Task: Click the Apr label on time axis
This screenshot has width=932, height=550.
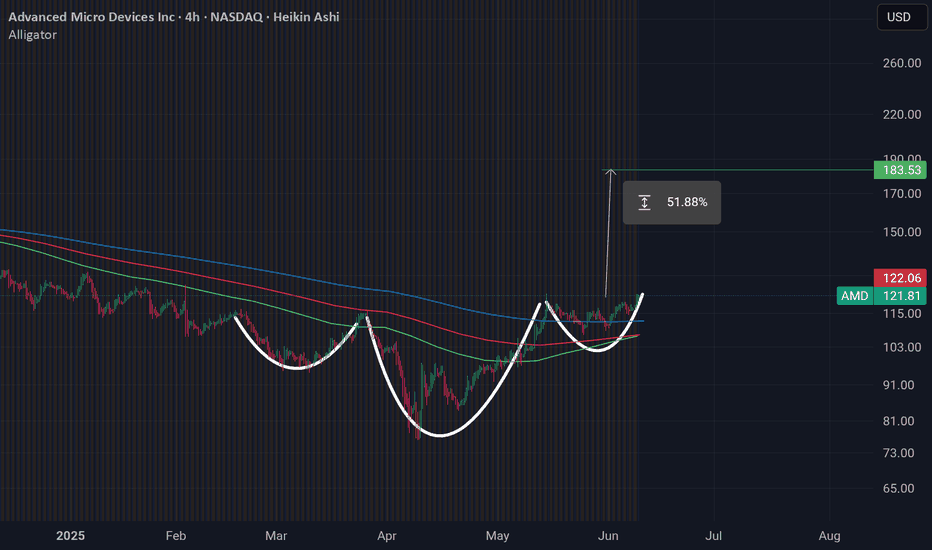Action: point(386,536)
